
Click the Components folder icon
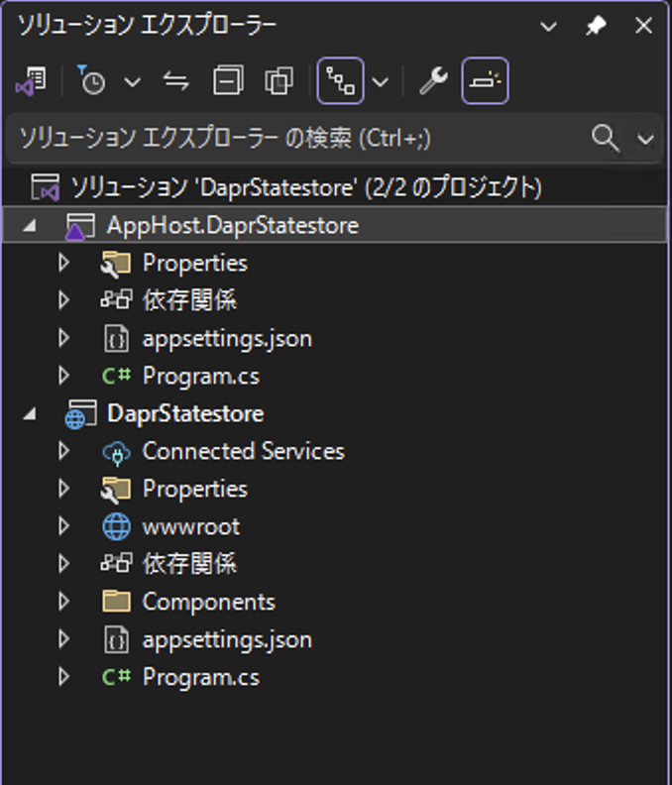click(x=116, y=602)
